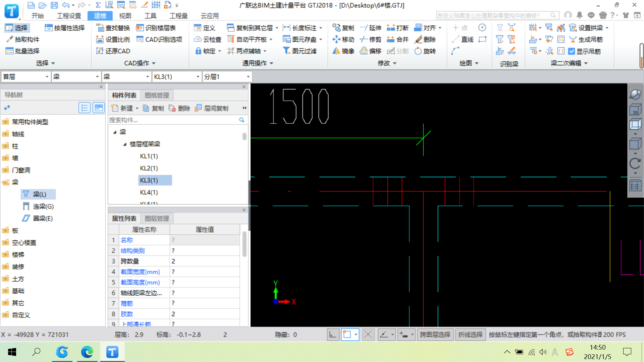Screen dimensions: 644x362
Task: Open Microsoft Edge from taskbar
Action: pyautogui.click(x=87, y=352)
